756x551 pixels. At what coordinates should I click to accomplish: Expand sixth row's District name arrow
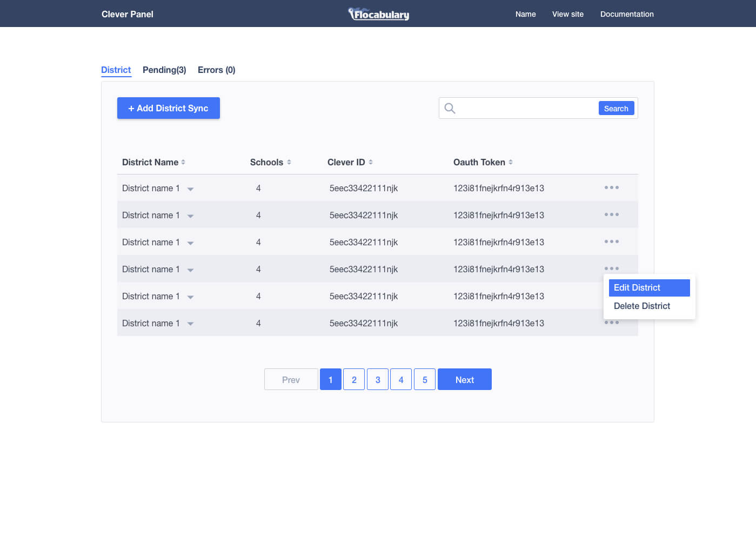coord(190,324)
